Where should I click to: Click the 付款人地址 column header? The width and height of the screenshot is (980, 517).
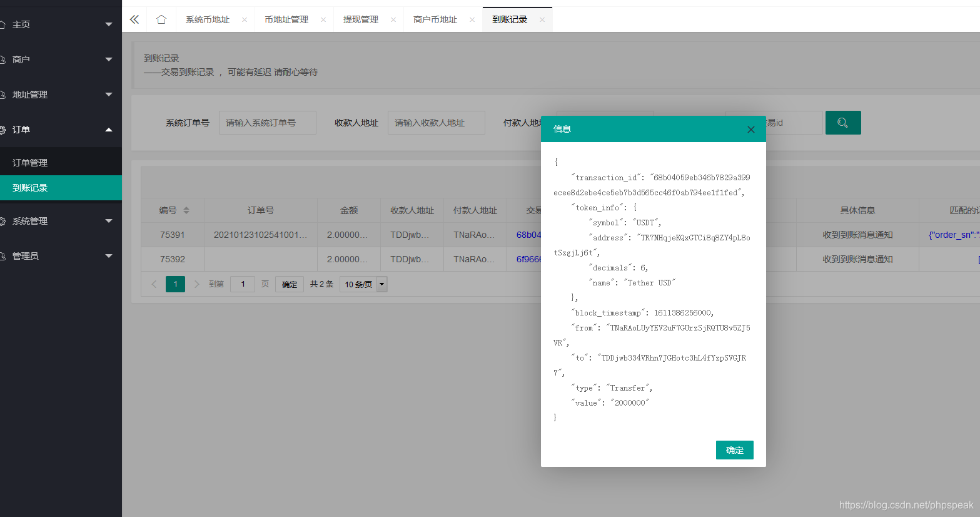(x=475, y=210)
